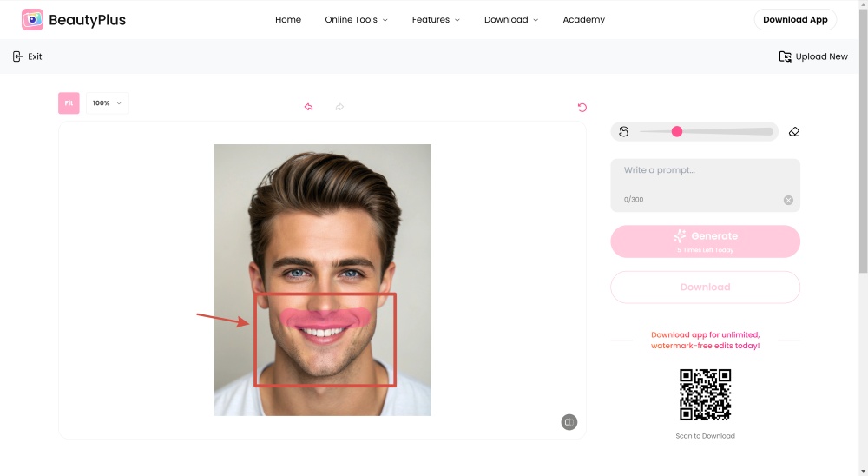Click the scrollbar down arrow
Viewport: 868px width, 476px height.
tap(863, 472)
